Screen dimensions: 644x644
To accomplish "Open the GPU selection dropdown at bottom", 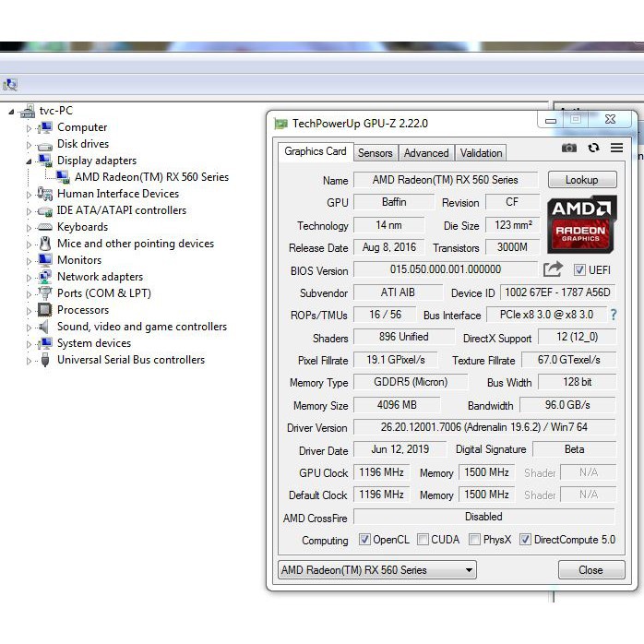I will 377,570.
